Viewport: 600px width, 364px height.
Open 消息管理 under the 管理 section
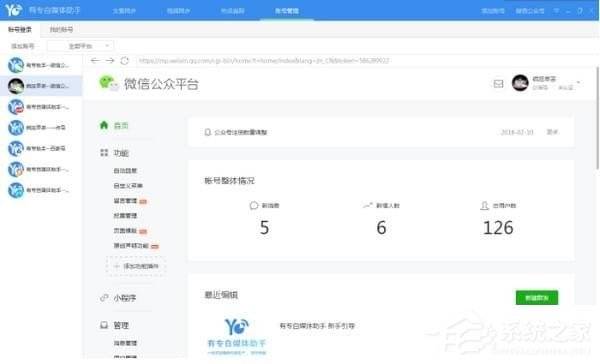click(x=125, y=343)
